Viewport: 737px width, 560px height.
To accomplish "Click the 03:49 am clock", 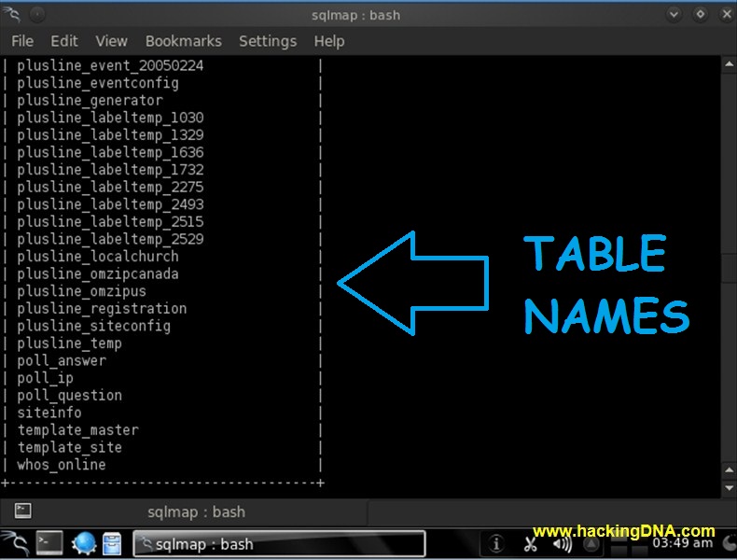I will tap(683, 543).
